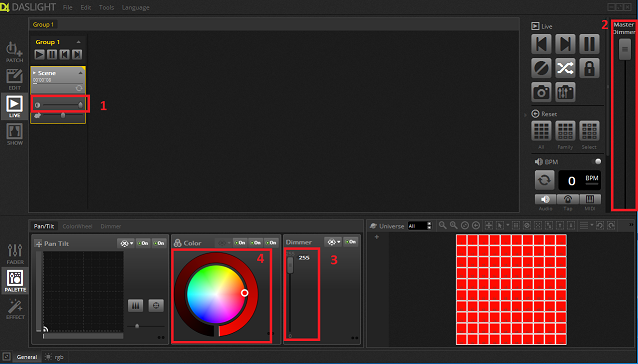This screenshot has width=638, height=364.
Task: Toggle the Scene loop icon
Action: click(x=79, y=88)
